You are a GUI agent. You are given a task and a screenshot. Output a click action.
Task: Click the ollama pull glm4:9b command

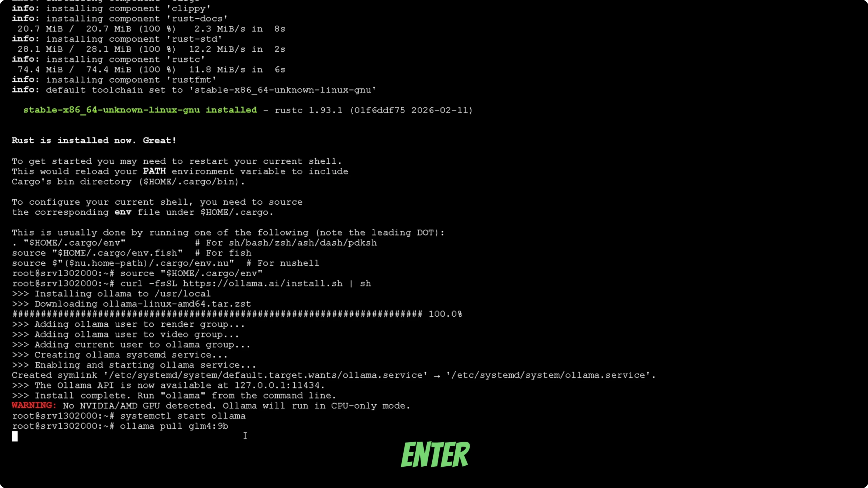tap(174, 426)
